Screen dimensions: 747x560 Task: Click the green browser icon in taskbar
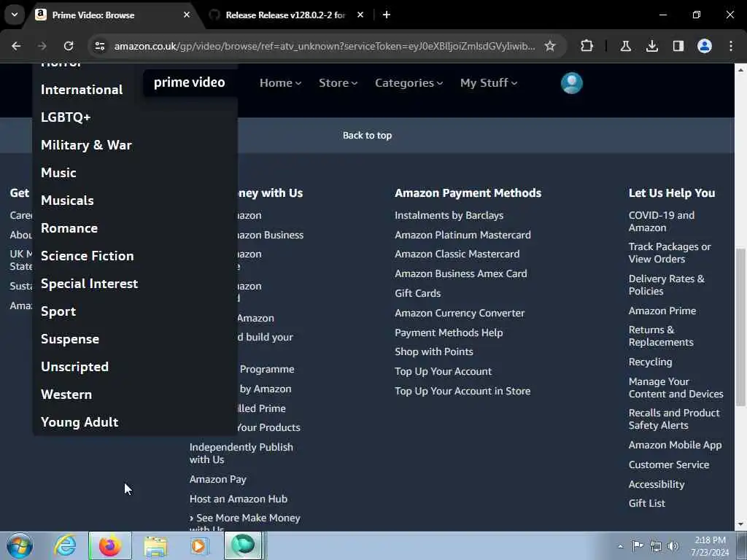pos(244,545)
